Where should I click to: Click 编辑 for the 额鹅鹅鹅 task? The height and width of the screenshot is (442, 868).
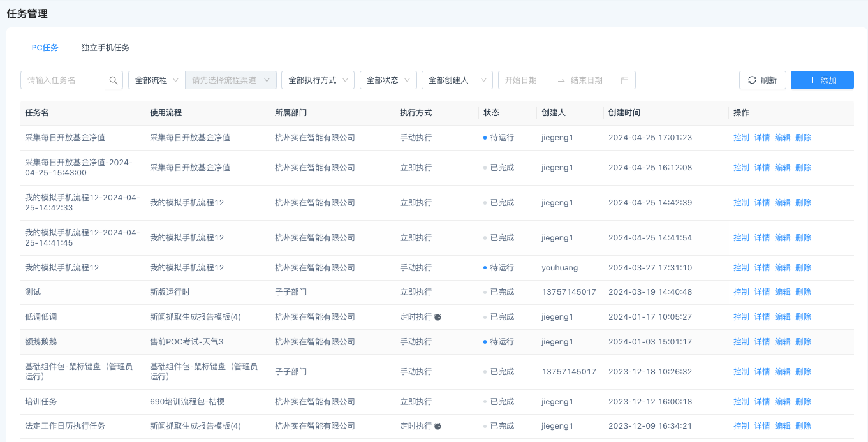click(783, 342)
